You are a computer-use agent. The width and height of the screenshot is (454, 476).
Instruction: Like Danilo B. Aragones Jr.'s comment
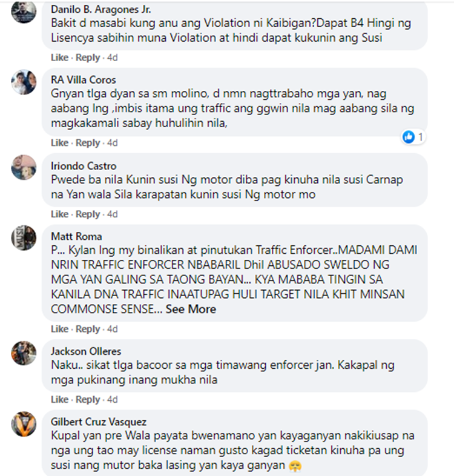(59, 58)
